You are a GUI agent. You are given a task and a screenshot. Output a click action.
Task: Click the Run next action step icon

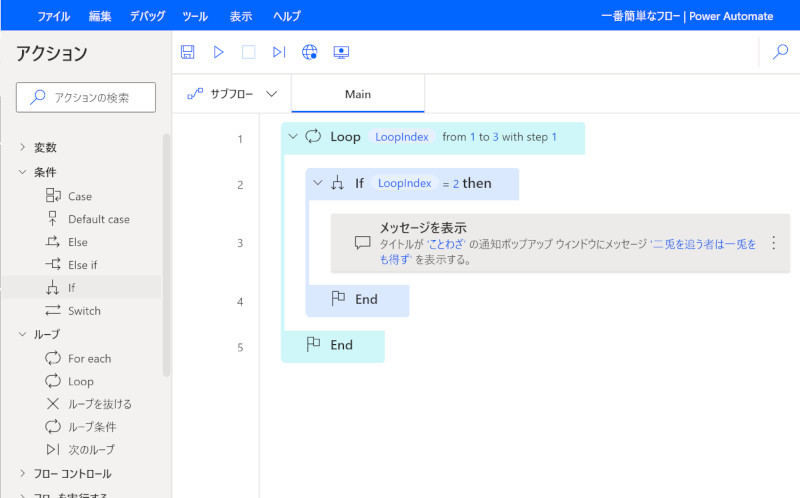pyautogui.click(x=279, y=52)
